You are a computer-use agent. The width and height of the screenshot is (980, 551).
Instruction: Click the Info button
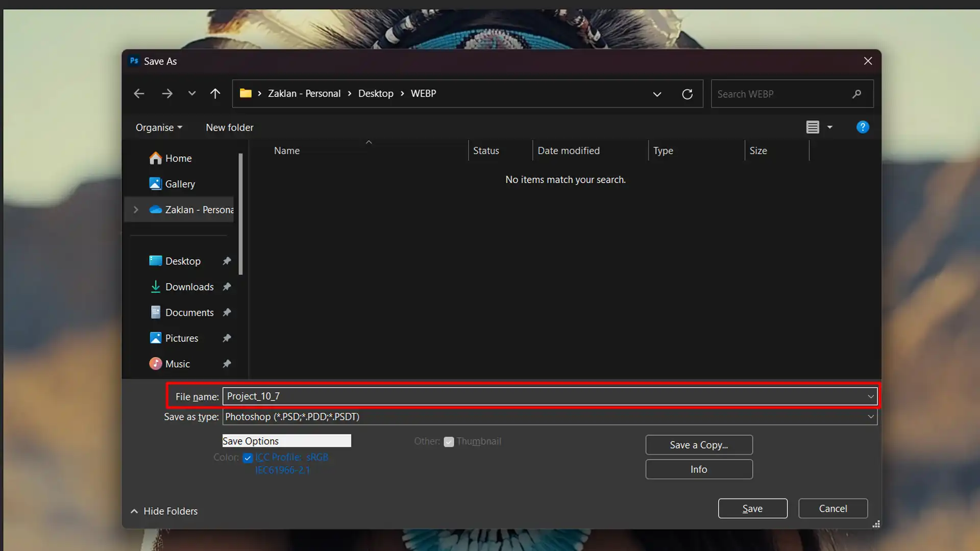coord(699,469)
